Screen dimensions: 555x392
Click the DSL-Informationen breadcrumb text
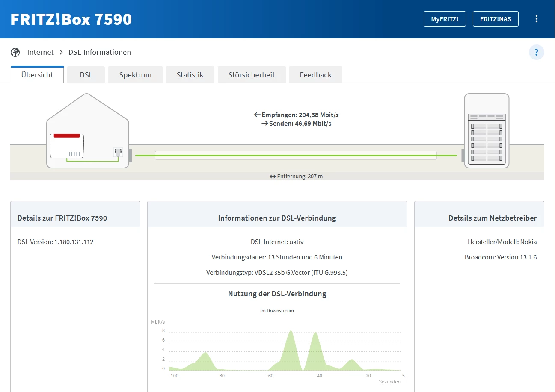click(100, 52)
